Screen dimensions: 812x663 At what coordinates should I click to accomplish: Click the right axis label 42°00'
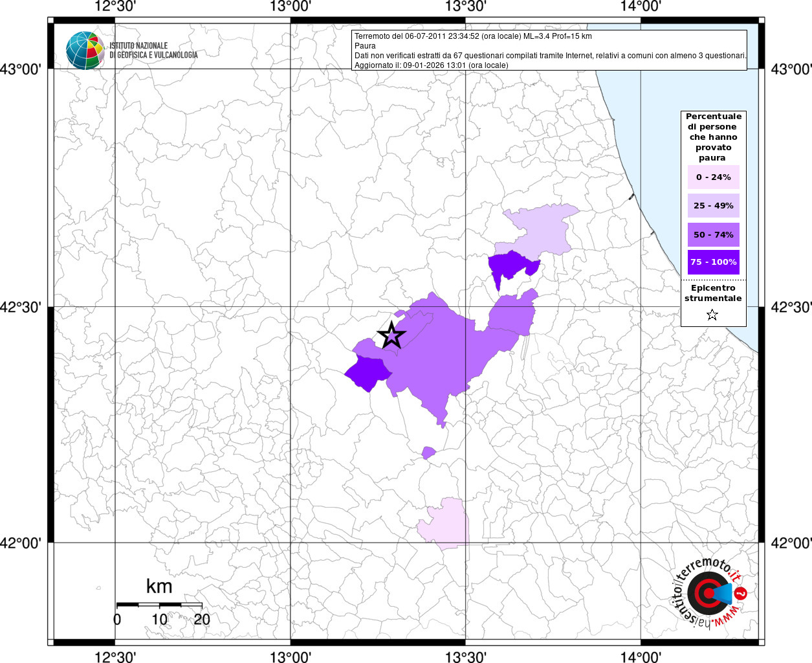(x=791, y=543)
